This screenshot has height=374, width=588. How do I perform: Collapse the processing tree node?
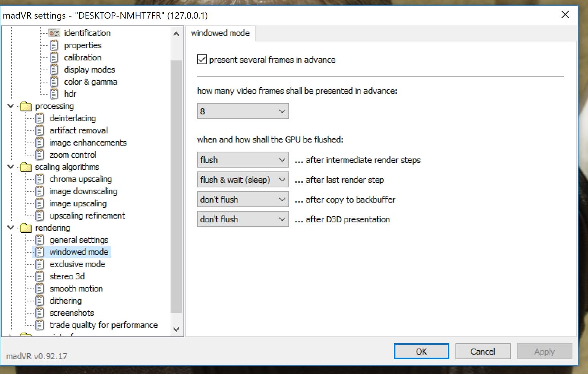[11, 106]
